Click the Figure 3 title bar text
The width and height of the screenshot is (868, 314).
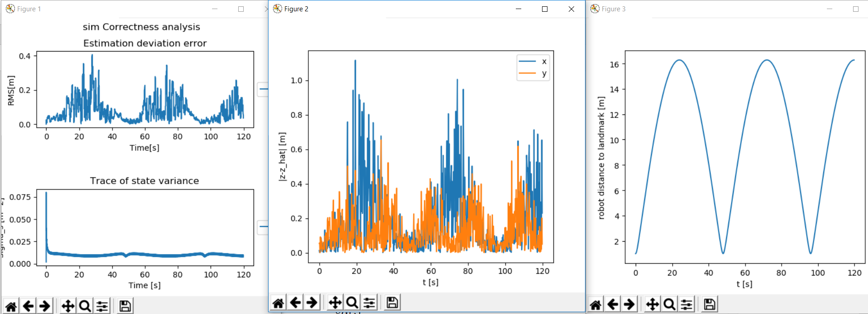coord(613,9)
